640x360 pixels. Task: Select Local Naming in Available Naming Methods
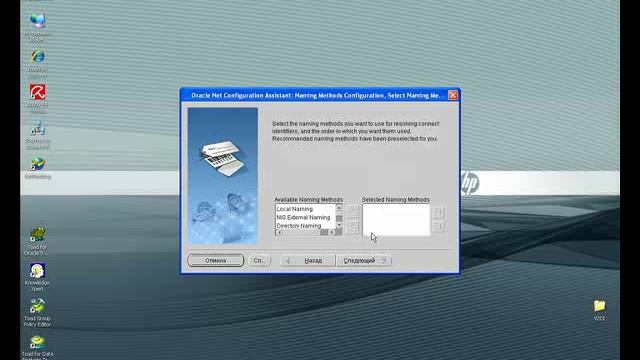point(295,209)
